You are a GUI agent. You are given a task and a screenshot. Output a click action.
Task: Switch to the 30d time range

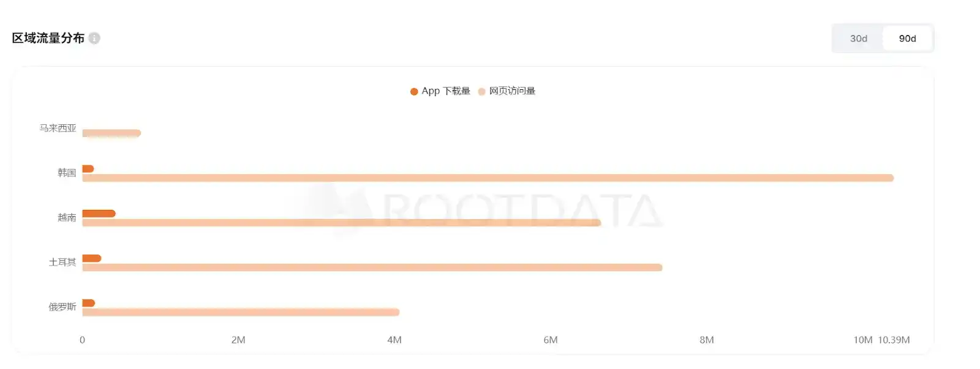click(858, 39)
